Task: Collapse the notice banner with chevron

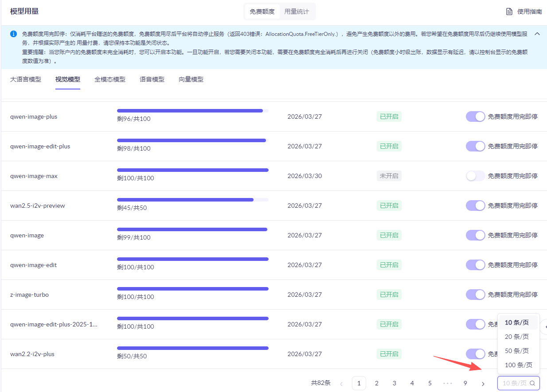Action: 537,34
